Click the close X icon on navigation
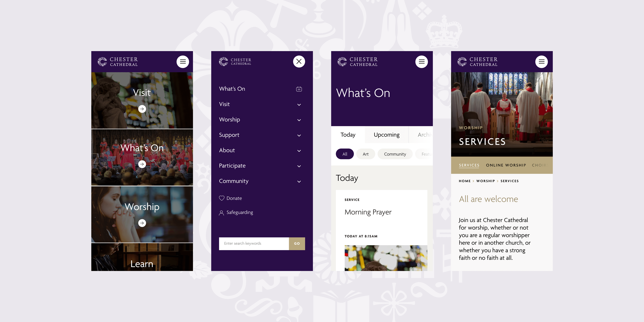Viewport: 644px width, 322px height. pyautogui.click(x=299, y=62)
